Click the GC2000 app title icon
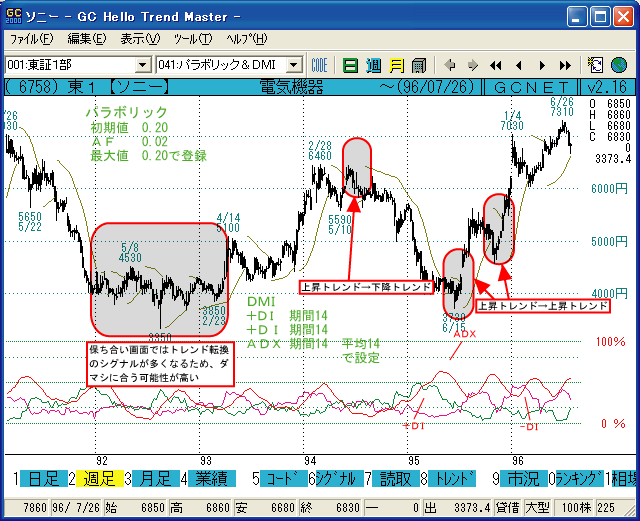This screenshot has width=640, height=521. click(13, 16)
